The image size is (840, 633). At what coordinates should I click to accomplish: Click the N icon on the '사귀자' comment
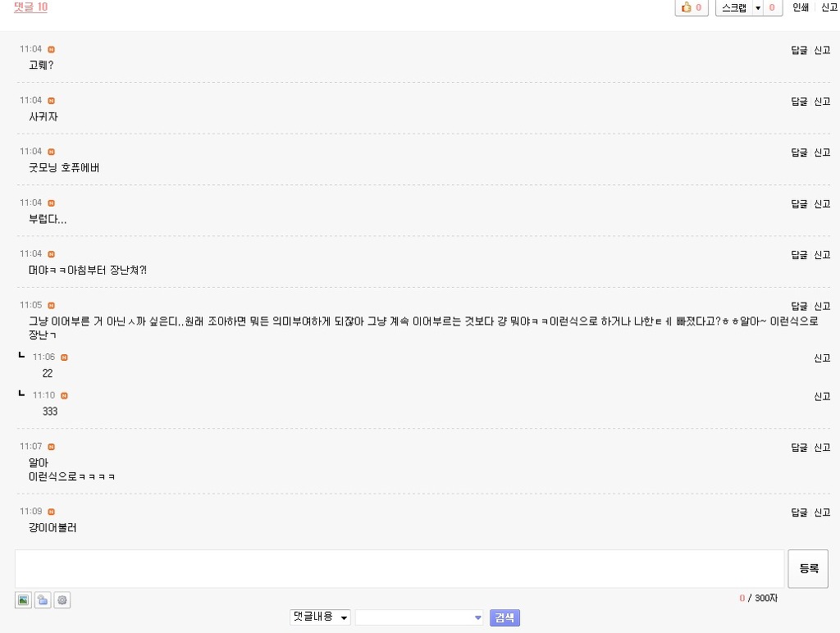coord(52,101)
